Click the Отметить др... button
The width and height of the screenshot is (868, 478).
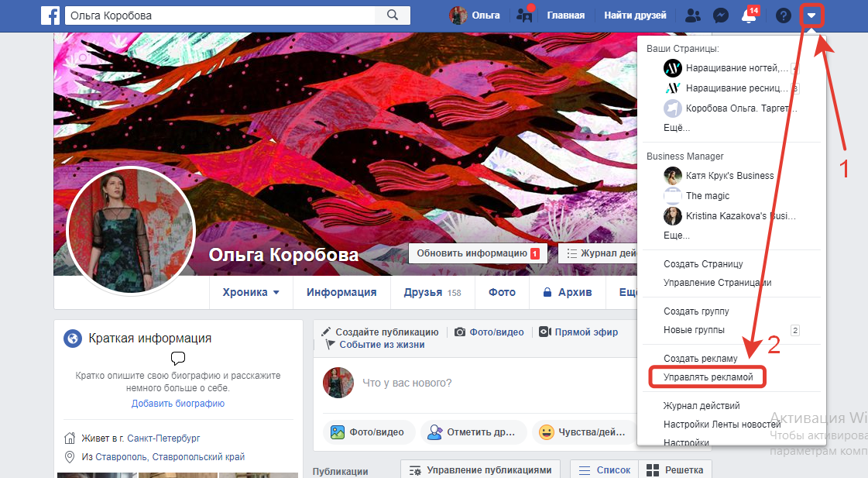point(472,432)
